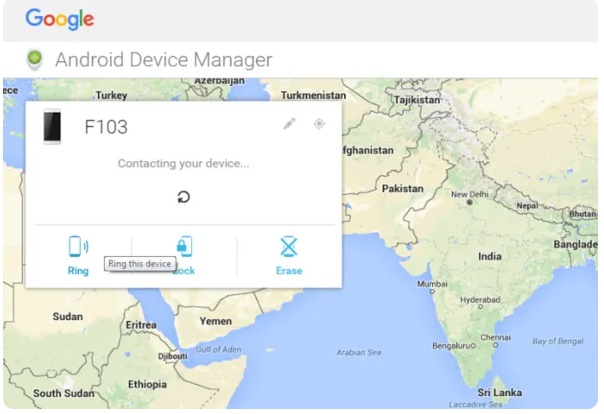Click the Chennai label on map
Viewport: 604px width, 414px height.
coord(495,337)
